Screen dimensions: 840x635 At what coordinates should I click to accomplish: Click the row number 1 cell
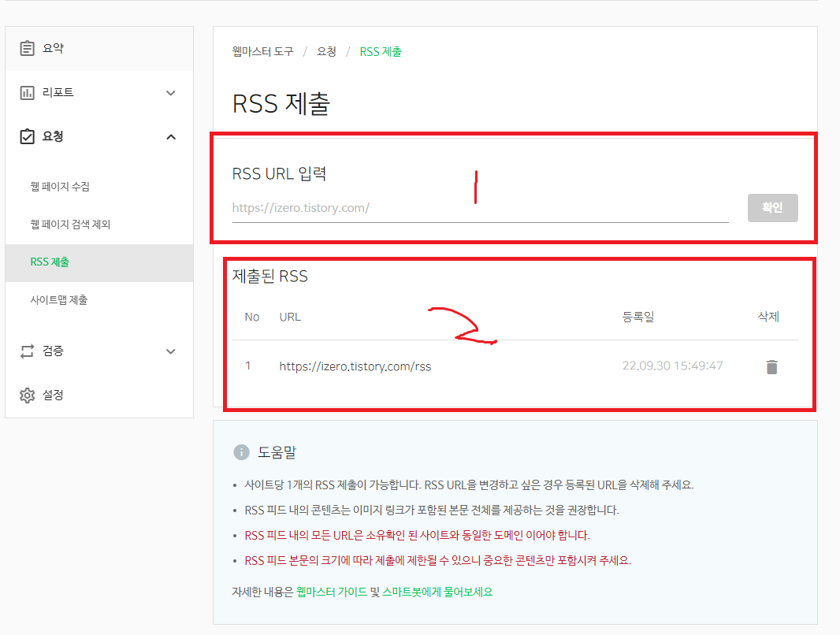[248, 366]
